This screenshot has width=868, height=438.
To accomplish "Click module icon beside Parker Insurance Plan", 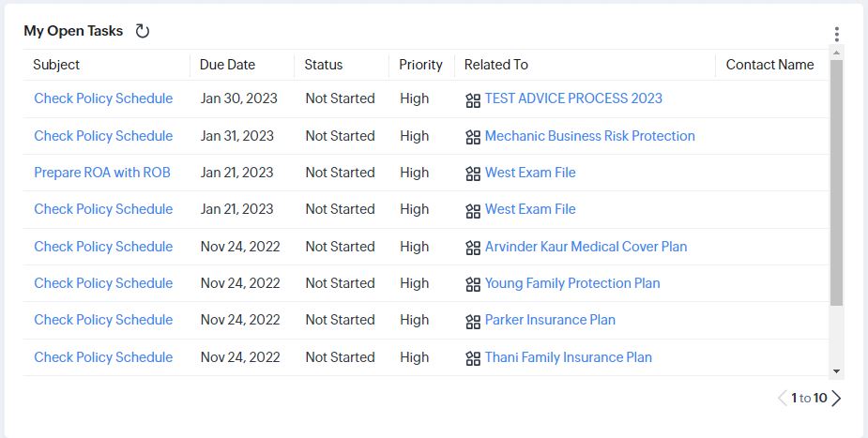I will [x=473, y=322].
